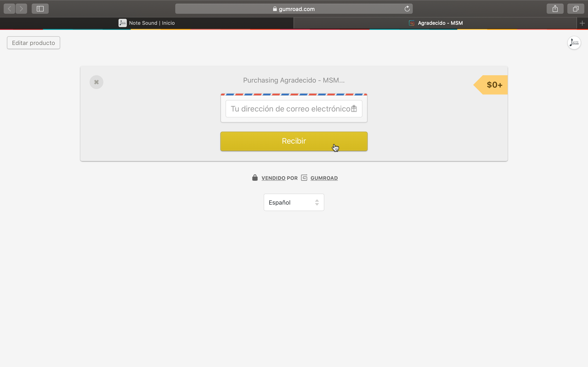
Task: Follow the GUMROAD link
Action: [324, 178]
